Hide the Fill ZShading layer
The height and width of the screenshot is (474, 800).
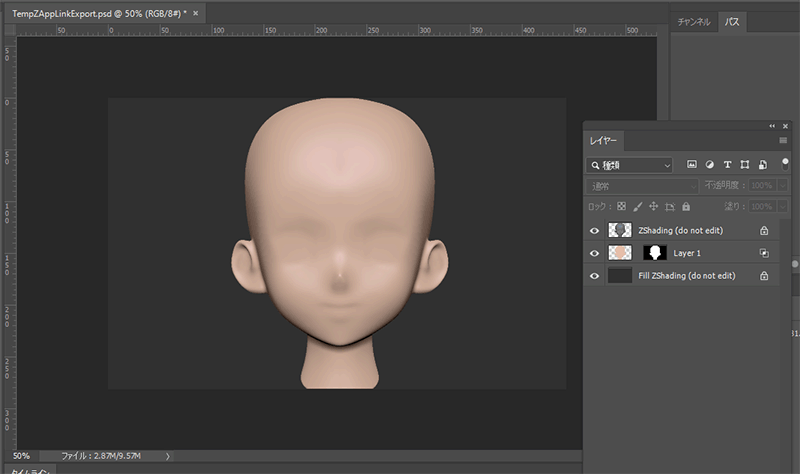click(595, 275)
